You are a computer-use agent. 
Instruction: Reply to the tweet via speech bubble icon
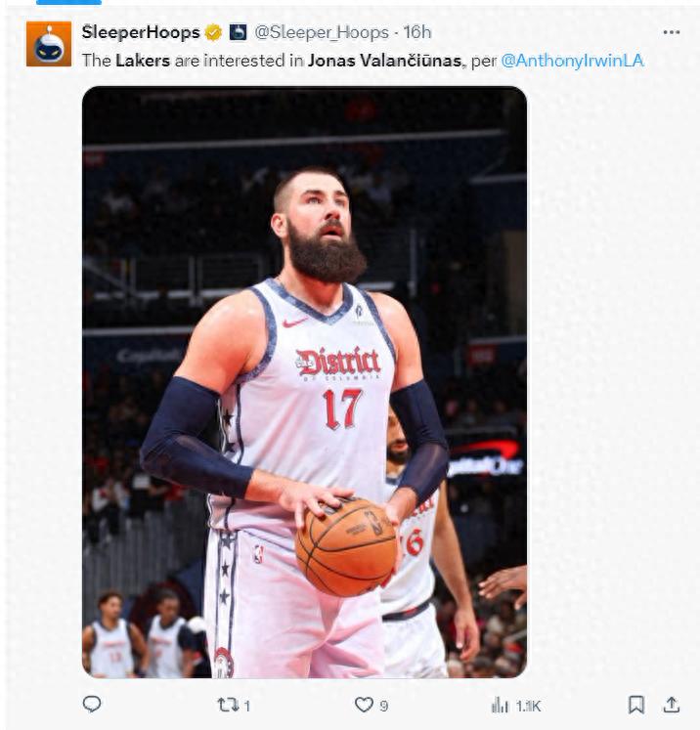pos(92,704)
